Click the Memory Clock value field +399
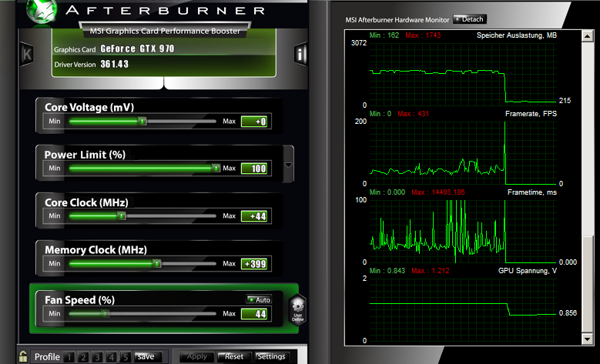This screenshot has width=600, height=364. 254,264
